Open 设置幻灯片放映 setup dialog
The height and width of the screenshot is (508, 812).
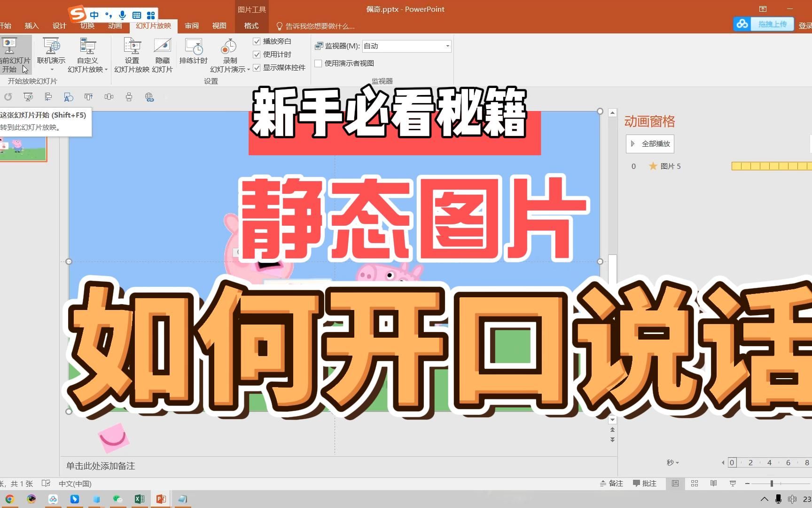[x=132, y=55]
